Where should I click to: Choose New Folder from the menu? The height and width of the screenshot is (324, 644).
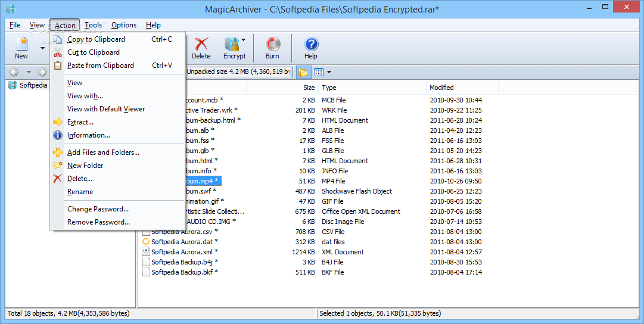coord(119,166)
